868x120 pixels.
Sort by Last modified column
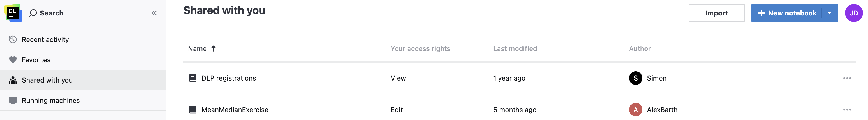pos(515,49)
